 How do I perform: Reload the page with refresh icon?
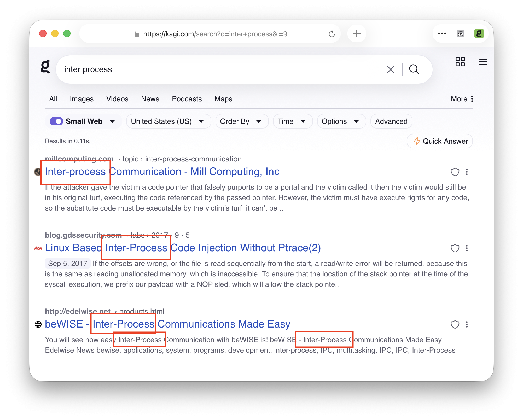(x=332, y=34)
